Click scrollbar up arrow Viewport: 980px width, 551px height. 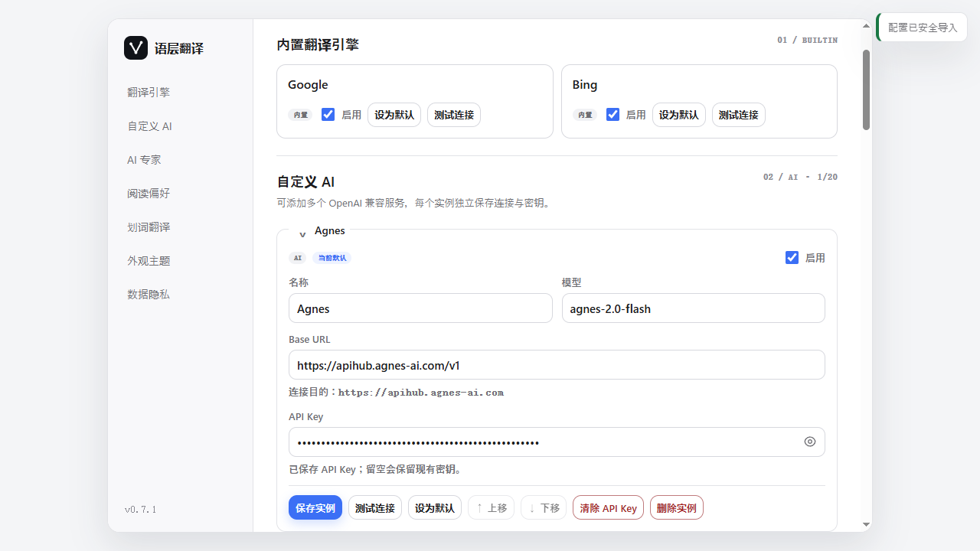tap(867, 25)
